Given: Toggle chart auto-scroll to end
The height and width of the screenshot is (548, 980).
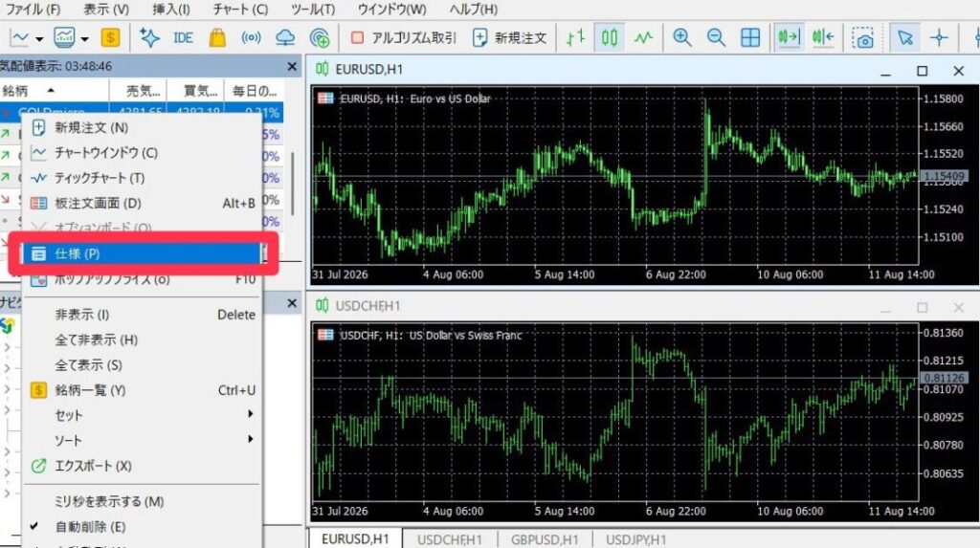Looking at the screenshot, I should [x=789, y=38].
